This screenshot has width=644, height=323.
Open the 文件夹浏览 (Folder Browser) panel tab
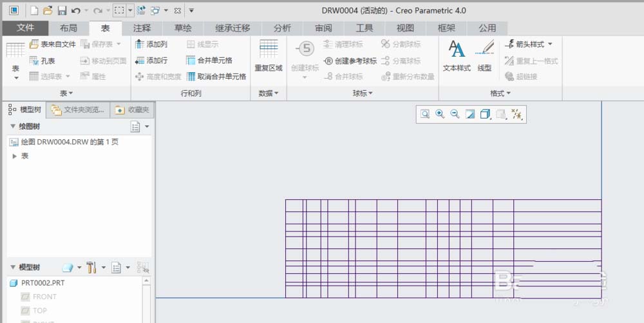[78, 110]
